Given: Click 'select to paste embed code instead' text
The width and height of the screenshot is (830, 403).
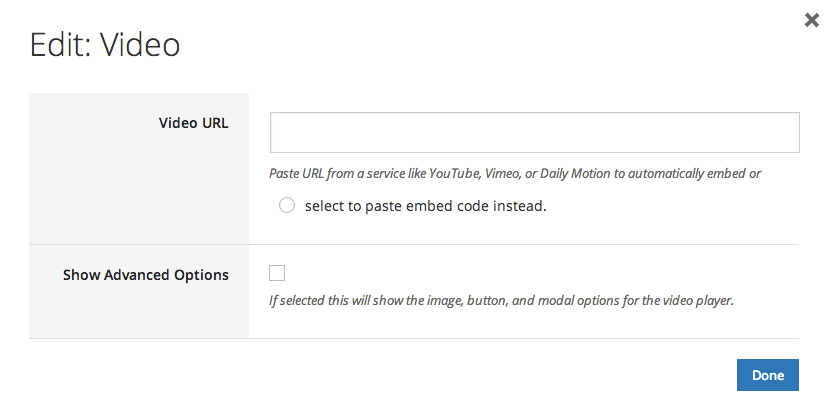Looking at the screenshot, I should [x=426, y=207].
